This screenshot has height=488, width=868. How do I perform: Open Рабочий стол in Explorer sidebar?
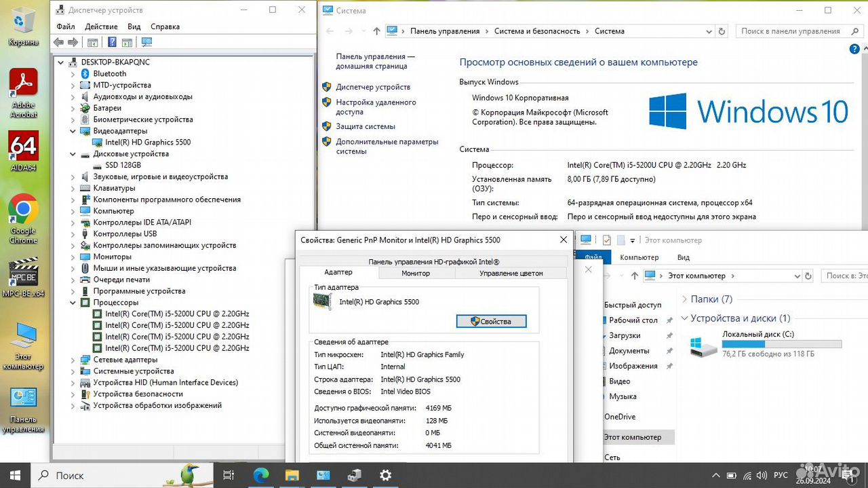[633, 320]
